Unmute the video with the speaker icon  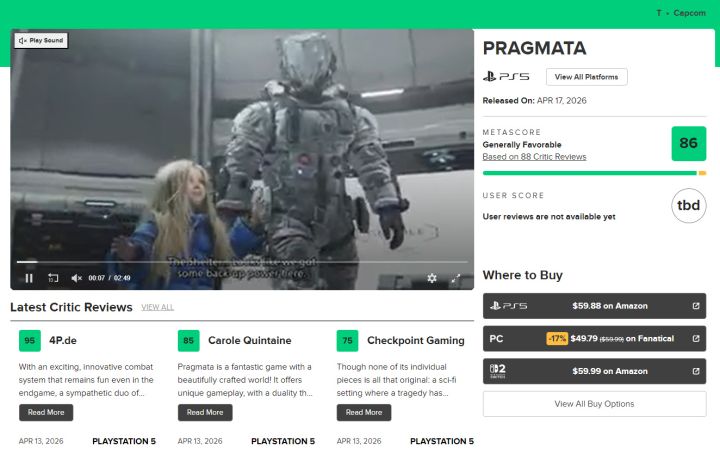(77, 278)
